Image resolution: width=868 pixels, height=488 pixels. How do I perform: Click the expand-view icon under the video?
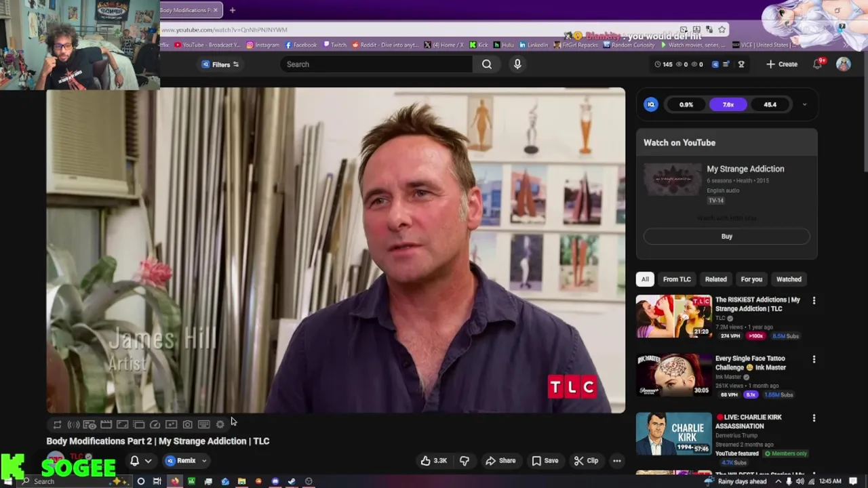click(122, 424)
